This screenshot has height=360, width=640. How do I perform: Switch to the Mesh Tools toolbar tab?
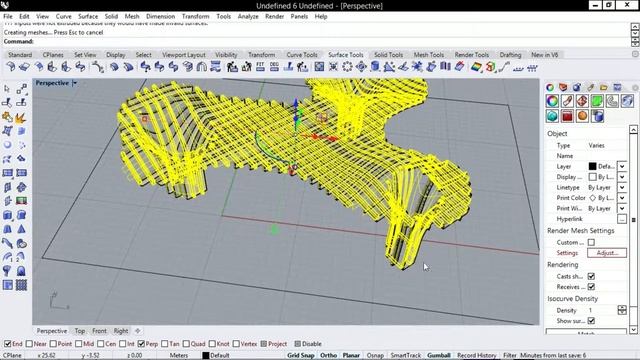(429, 55)
